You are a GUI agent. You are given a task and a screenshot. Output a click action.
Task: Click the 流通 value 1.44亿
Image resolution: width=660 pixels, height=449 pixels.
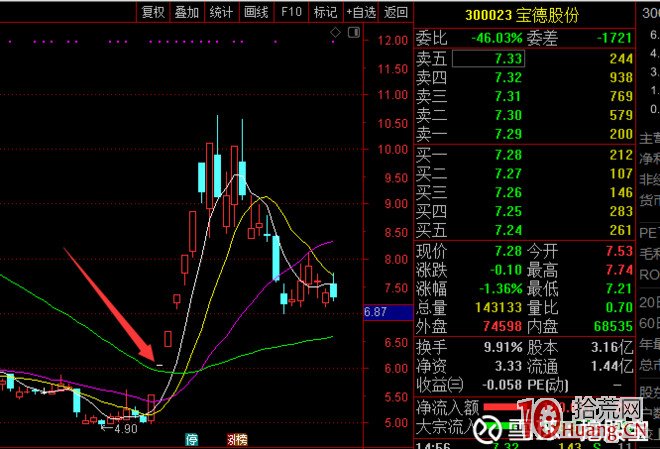click(612, 366)
